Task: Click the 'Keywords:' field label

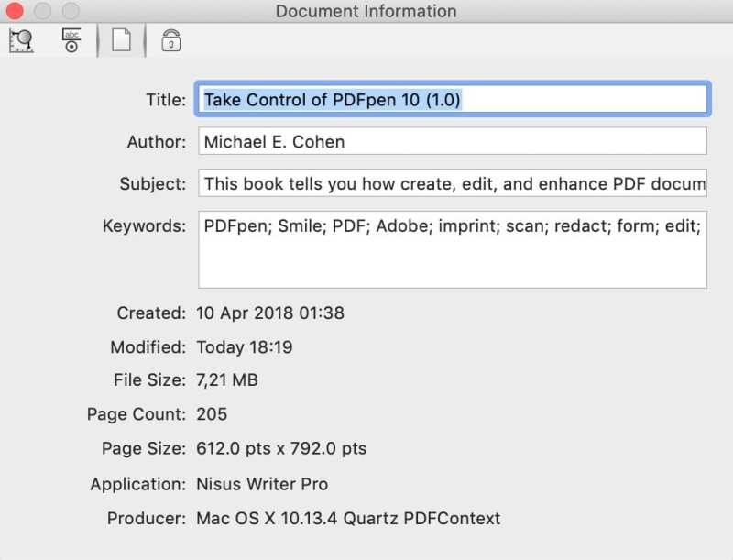Action: pos(144,225)
